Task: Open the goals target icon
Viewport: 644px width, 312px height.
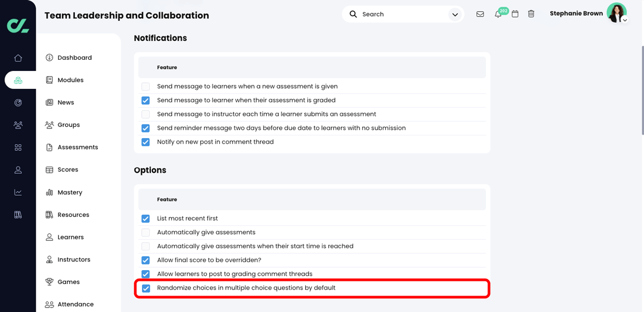Action: coord(18,103)
